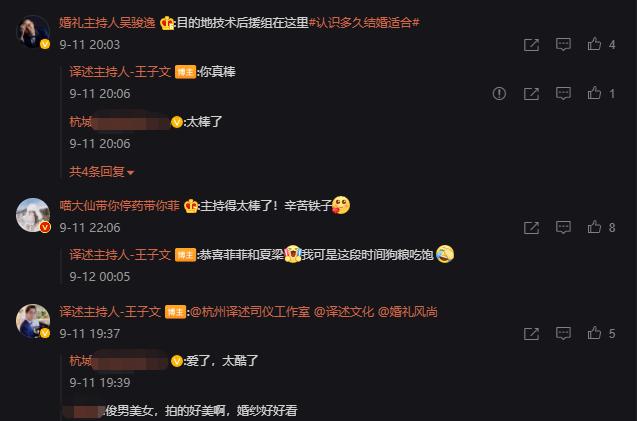Open reply box for the 你真棒 reply
Screen dimensions: 637x421
pyautogui.click(x=563, y=93)
